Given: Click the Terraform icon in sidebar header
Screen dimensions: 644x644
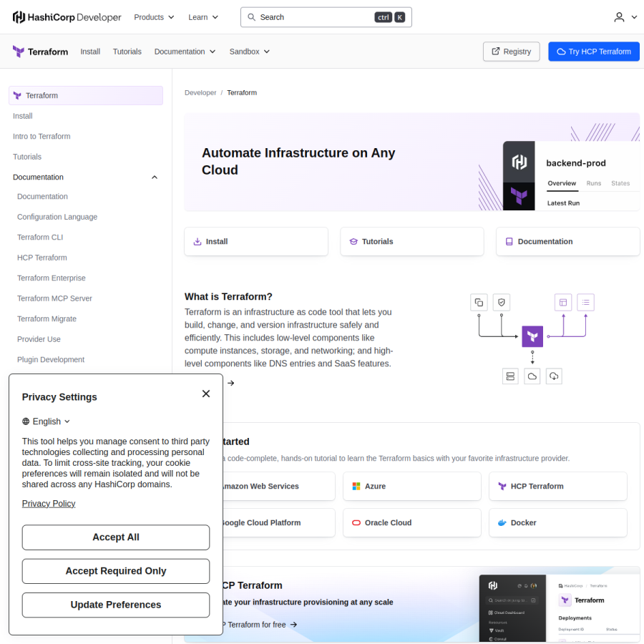Looking at the screenshot, I should pyautogui.click(x=17, y=96).
